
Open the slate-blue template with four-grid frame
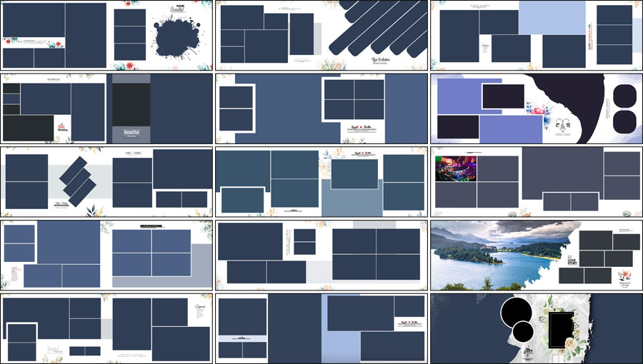point(321,108)
